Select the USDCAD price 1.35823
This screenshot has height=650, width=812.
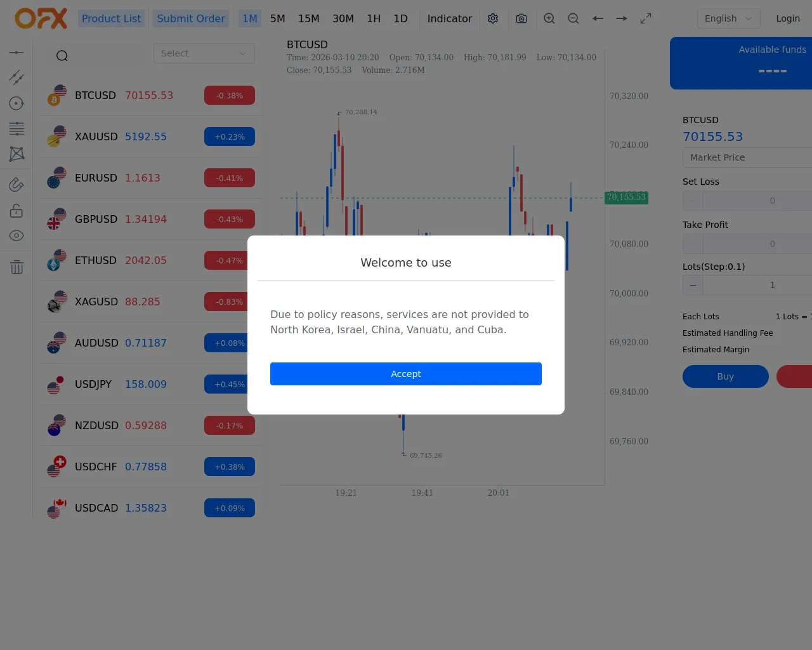point(146,508)
